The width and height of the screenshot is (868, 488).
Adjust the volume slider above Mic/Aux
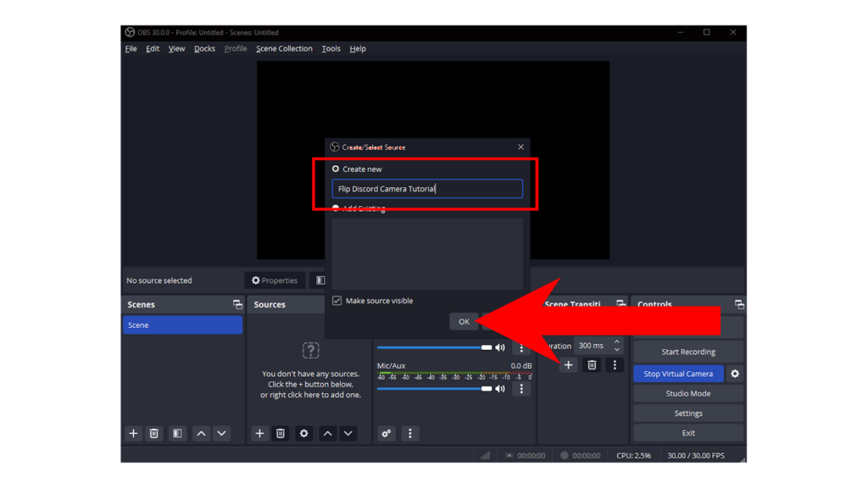(435, 347)
